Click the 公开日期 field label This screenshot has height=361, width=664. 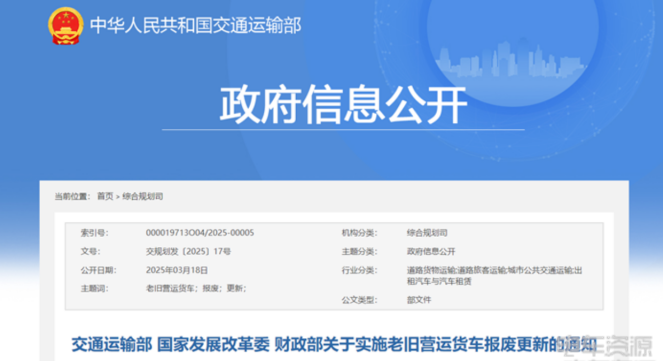click(99, 270)
